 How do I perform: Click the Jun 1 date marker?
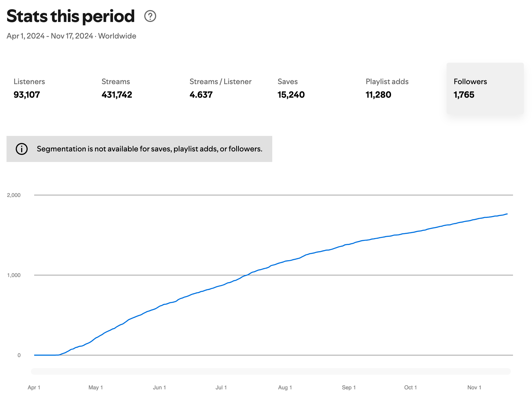pos(159,387)
